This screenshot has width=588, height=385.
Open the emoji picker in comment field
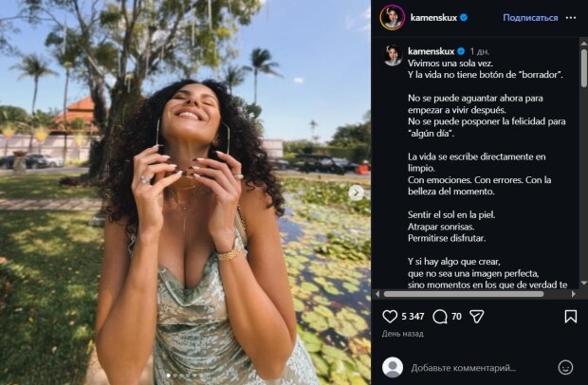click(x=565, y=367)
